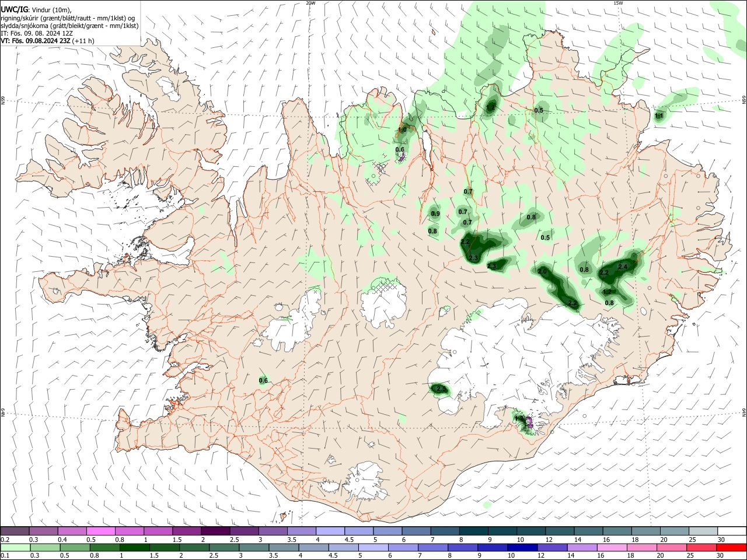
Task: Pick the 1.5 magenta-purple swatch in snow scale
Action: 187,531
